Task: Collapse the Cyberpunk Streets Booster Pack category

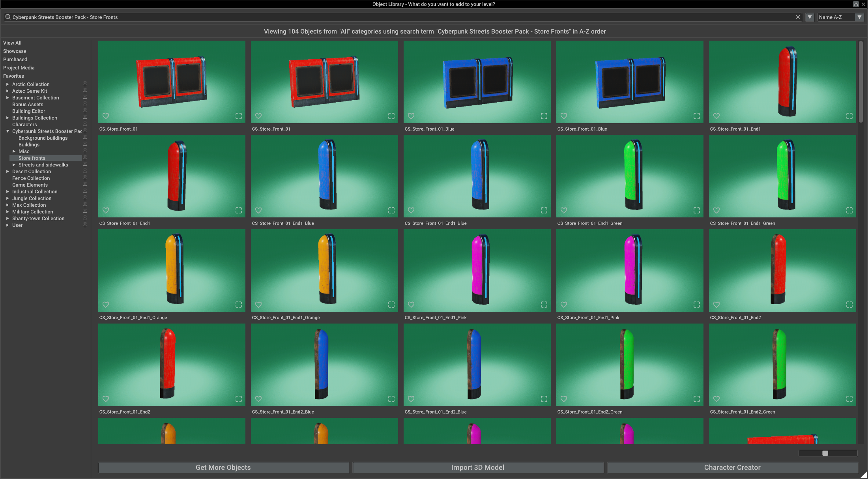Action: 7,131
